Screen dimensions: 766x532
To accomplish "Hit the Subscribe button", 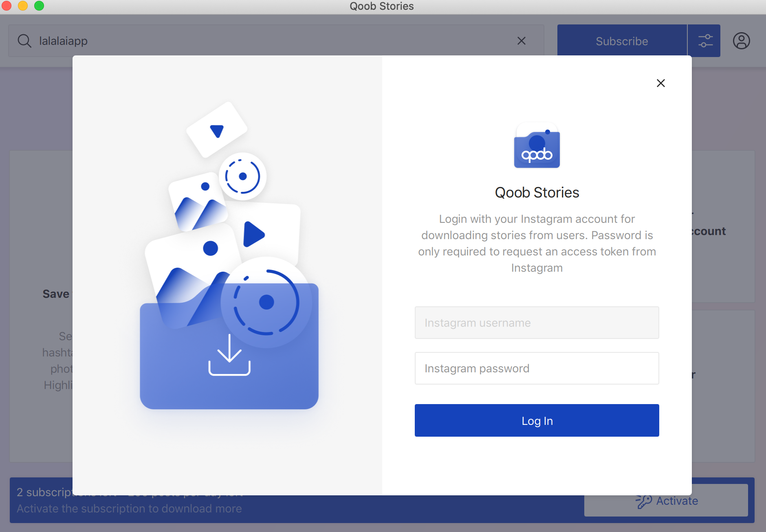I will pyautogui.click(x=622, y=41).
